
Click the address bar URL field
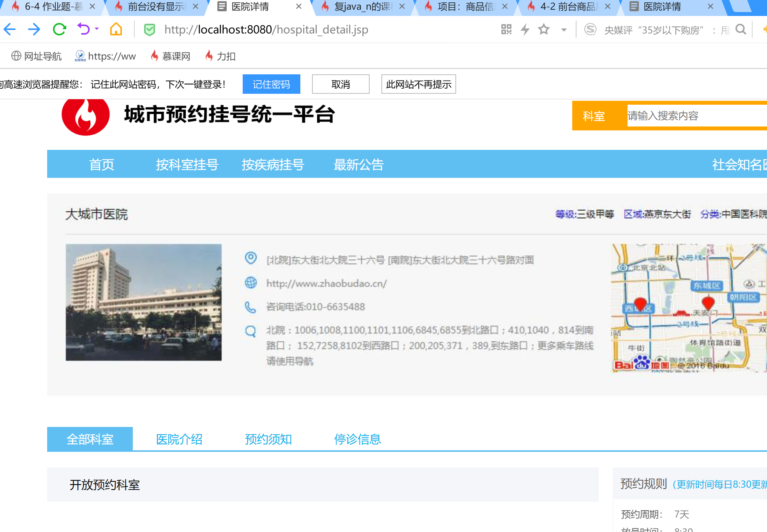266,30
